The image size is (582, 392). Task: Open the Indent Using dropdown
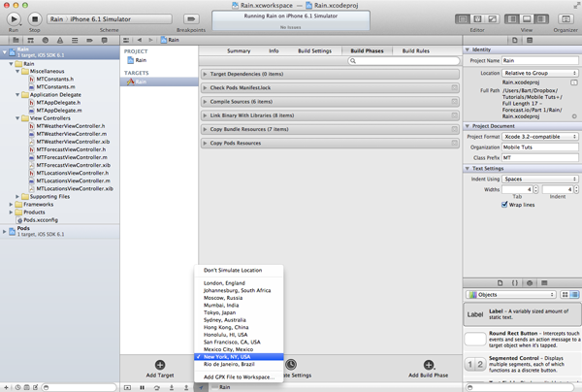[x=540, y=179]
